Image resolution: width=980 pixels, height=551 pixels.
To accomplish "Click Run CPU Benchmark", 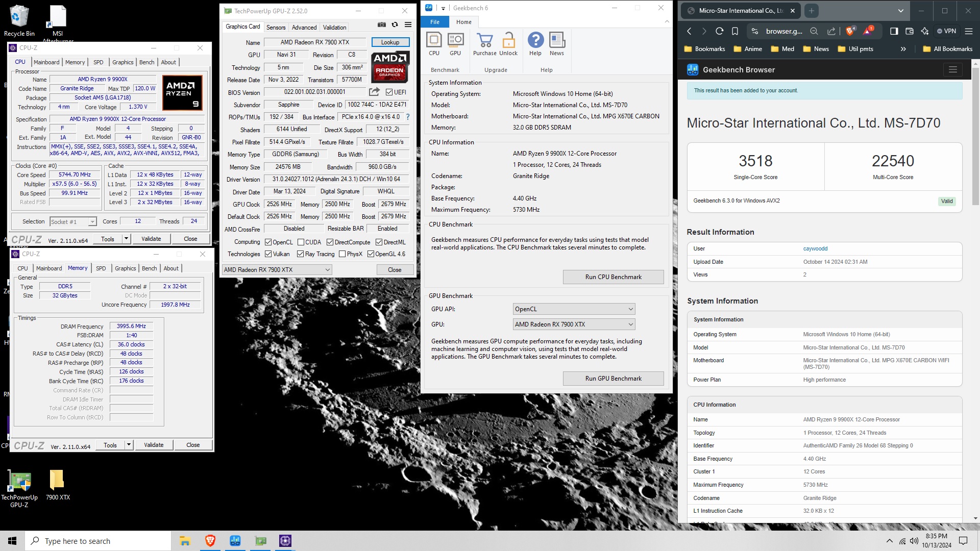I will 613,277.
